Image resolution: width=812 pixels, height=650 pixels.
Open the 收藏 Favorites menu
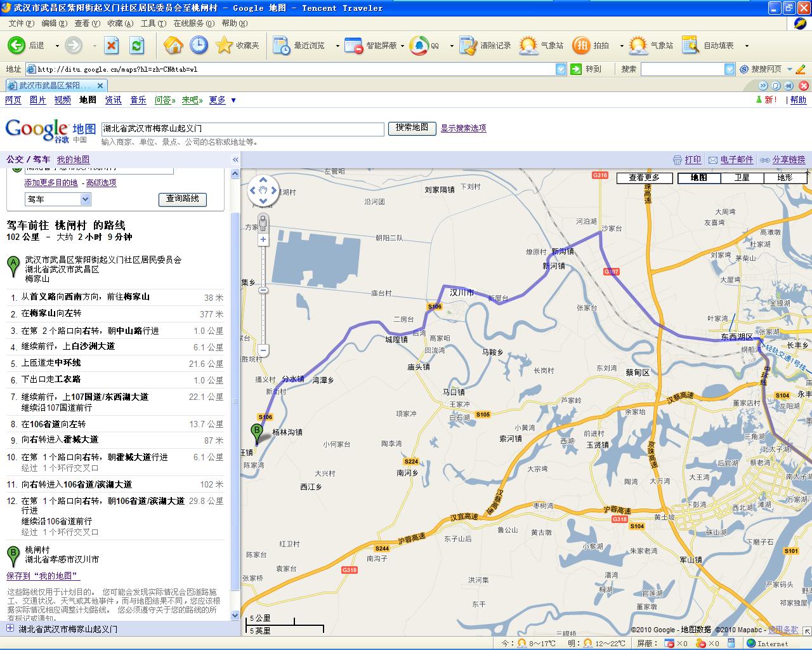(x=120, y=23)
